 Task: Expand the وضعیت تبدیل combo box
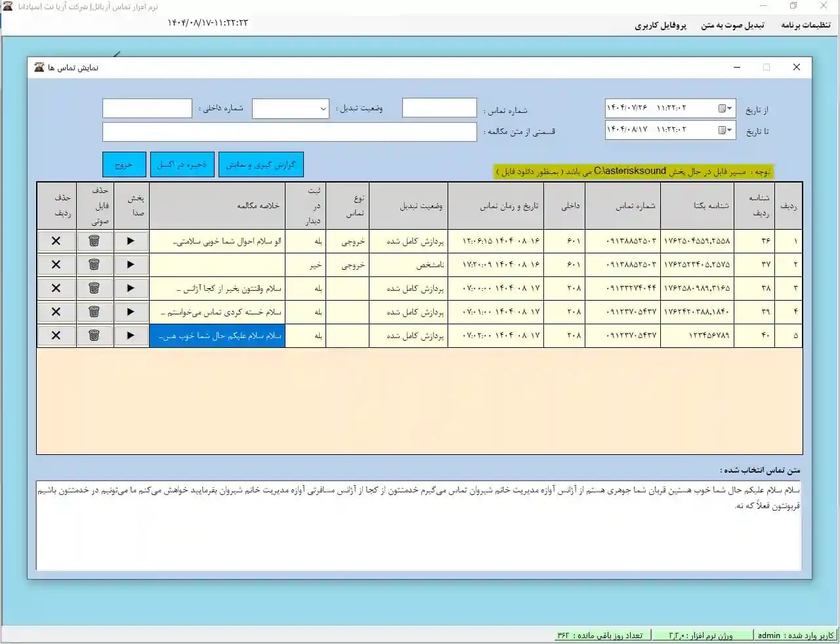(x=323, y=109)
